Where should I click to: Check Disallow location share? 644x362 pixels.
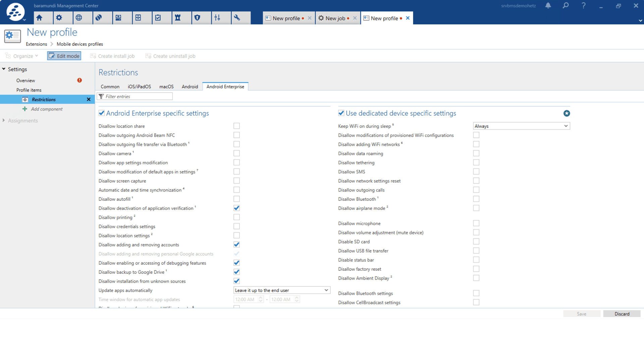(x=236, y=126)
